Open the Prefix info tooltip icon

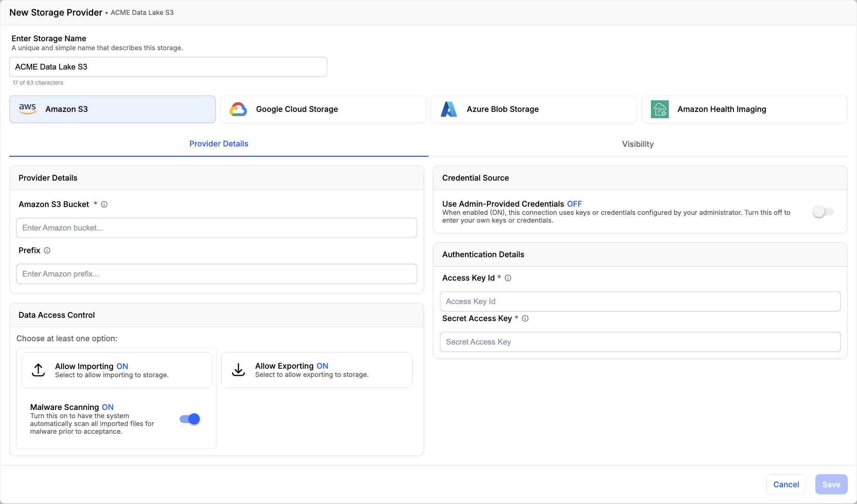[x=47, y=251]
